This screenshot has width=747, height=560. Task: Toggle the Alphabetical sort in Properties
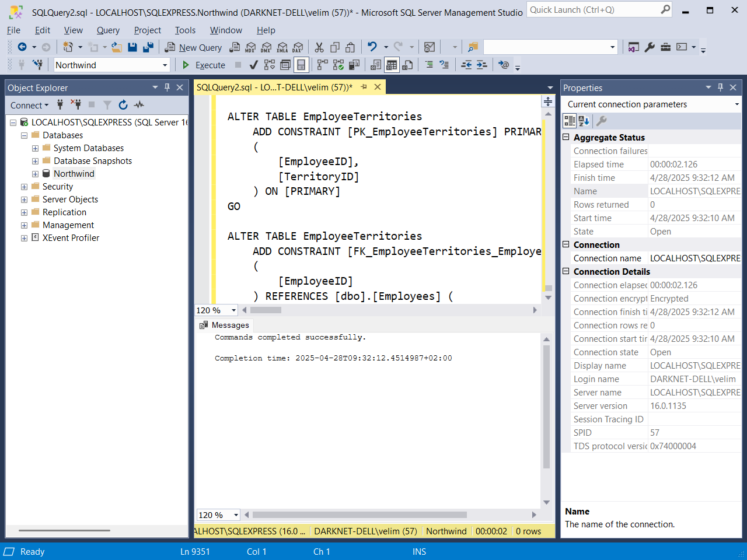pos(584,121)
